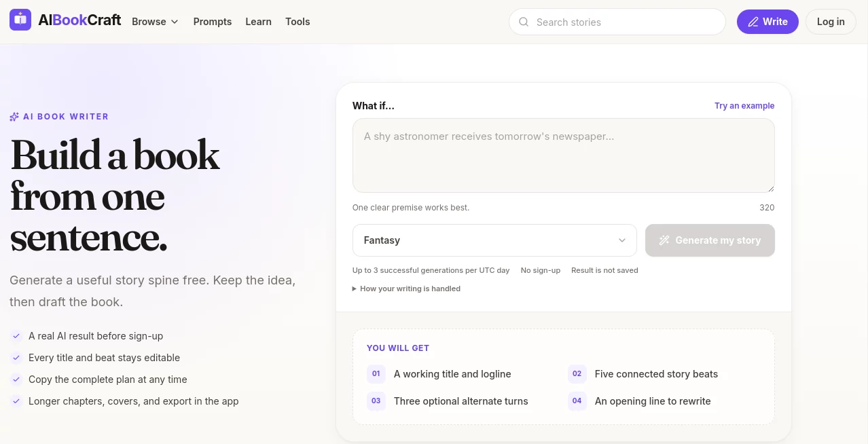This screenshot has width=868, height=444.
Task: Click the 'AI BOOK WRITER' label text
Action: coord(66,117)
